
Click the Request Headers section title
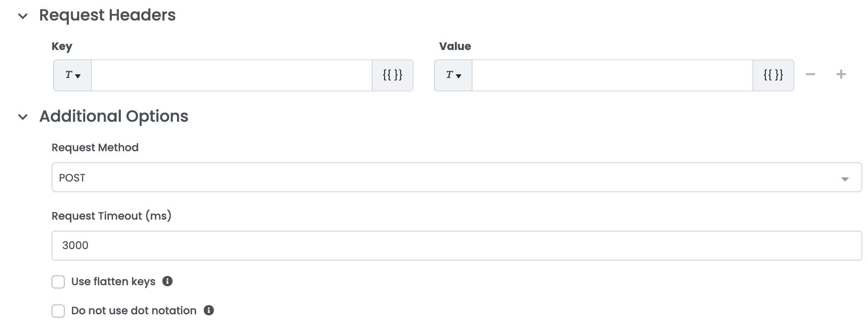coord(107,15)
